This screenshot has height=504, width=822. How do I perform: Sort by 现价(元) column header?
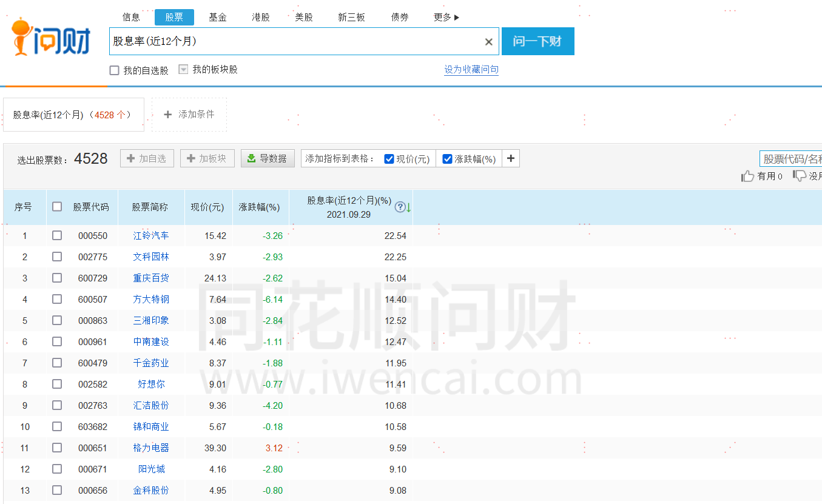[207, 207]
